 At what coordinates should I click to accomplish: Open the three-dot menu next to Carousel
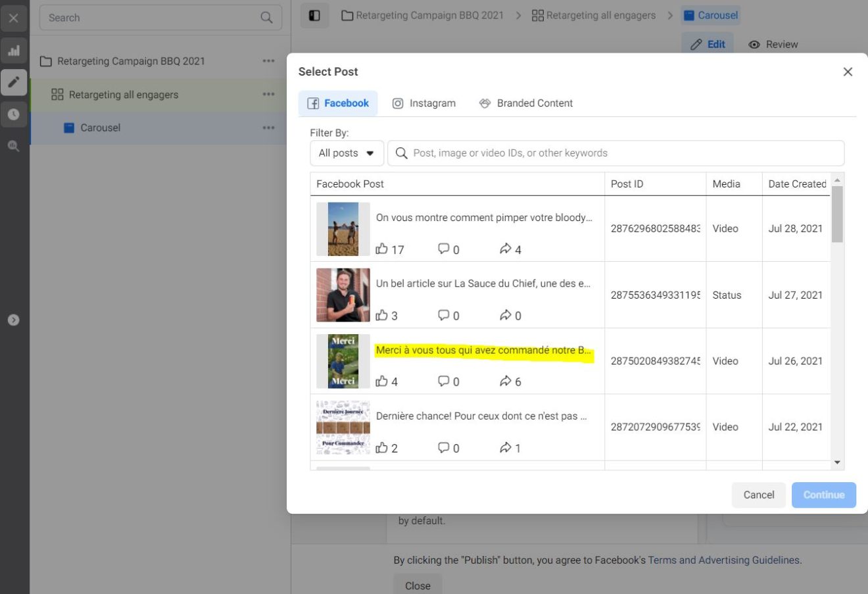[x=268, y=127]
